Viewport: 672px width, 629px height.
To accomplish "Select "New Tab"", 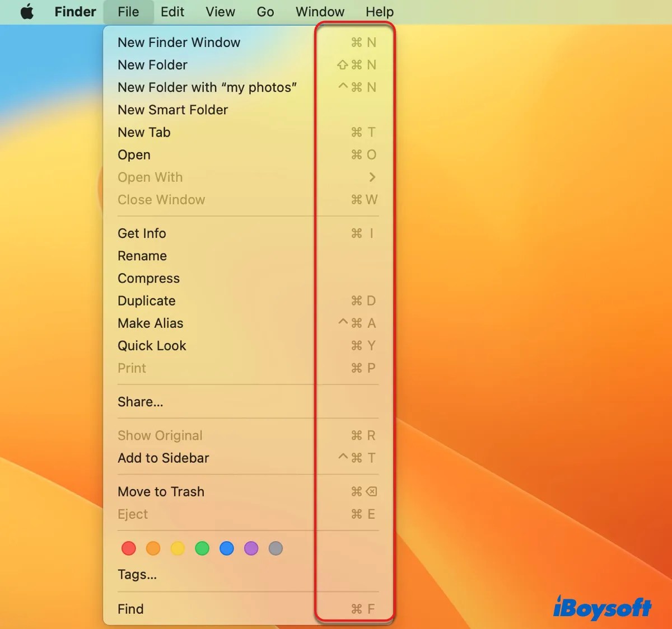I will point(144,132).
